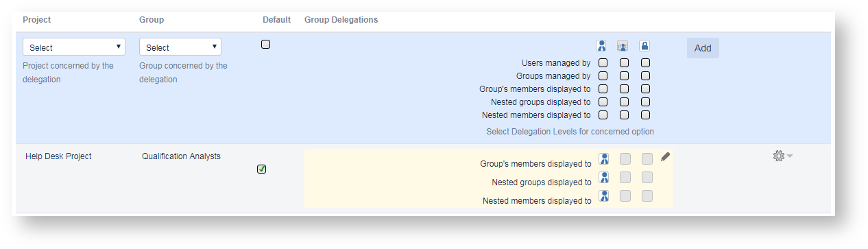The height and width of the screenshot is (249, 868).
Task: Click person icon beside Nested groups in Help Desk row
Action: 604,178
